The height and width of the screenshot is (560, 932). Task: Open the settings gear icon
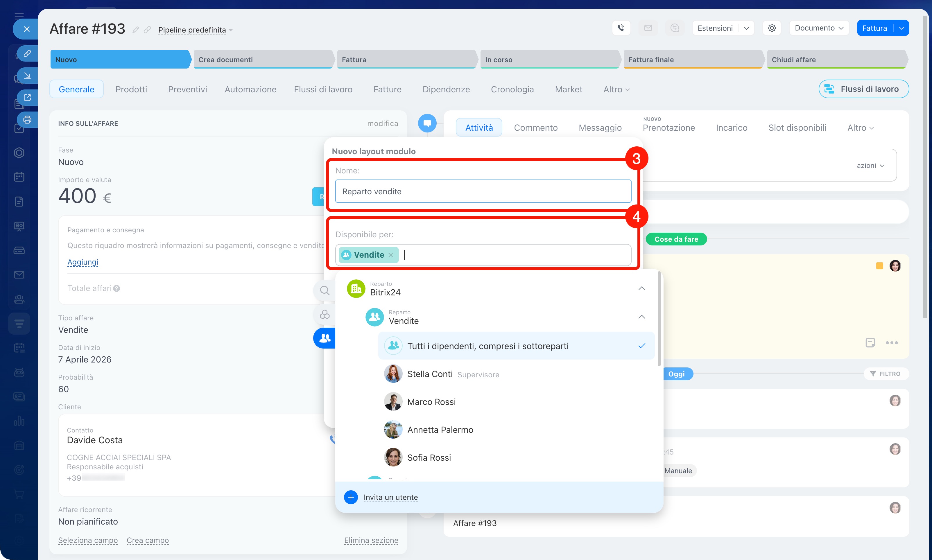click(x=772, y=28)
